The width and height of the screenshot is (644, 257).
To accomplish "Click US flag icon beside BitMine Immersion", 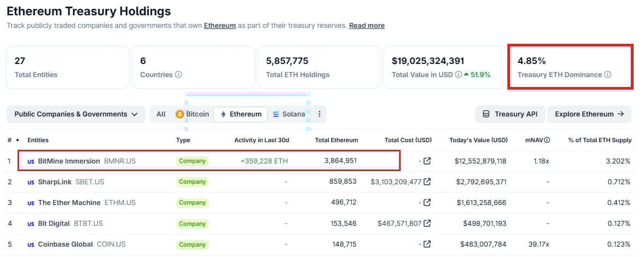I will (31, 161).
